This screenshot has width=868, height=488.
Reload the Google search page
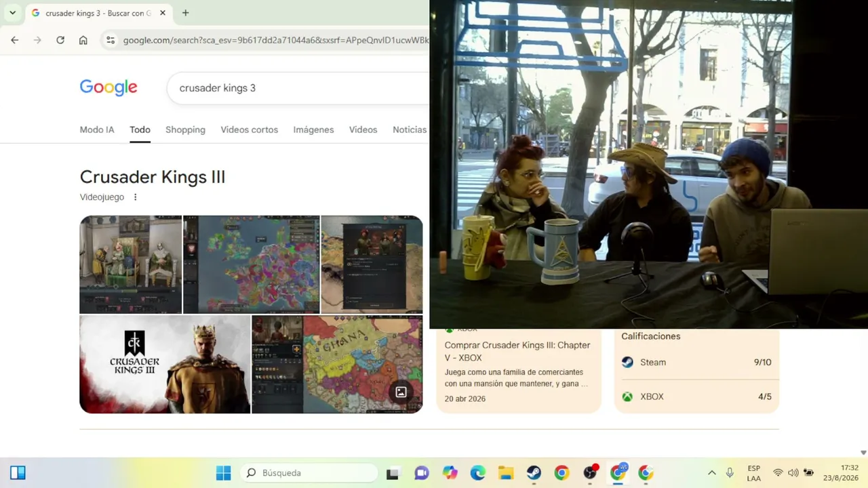pos(60,40)
